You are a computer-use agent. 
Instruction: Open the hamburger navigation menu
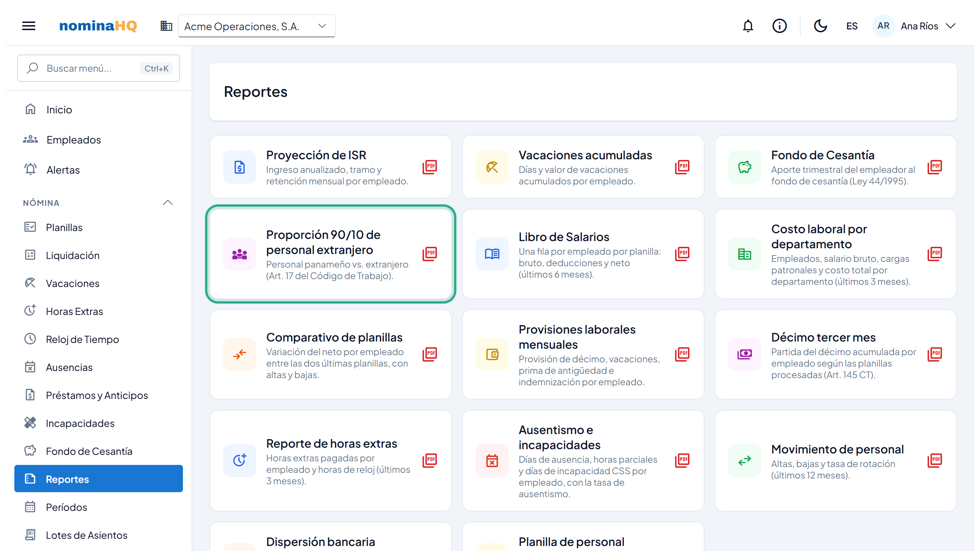(29, 26)
